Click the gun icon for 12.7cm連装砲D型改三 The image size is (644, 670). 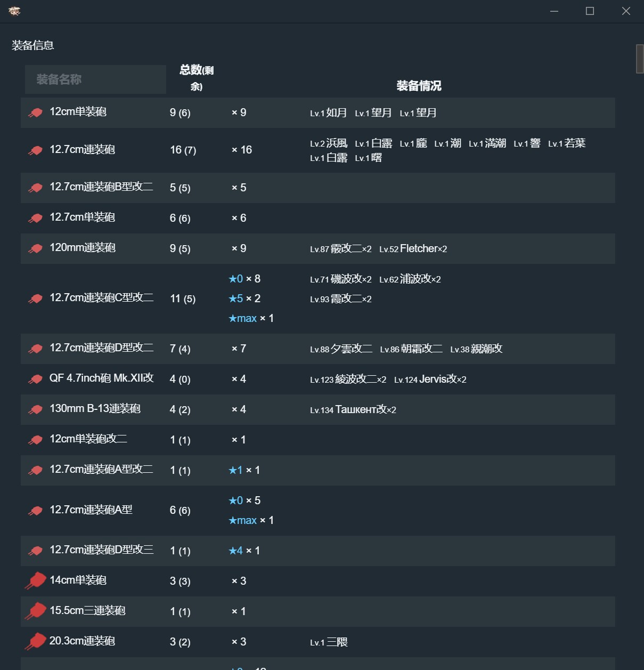(x=35, y=551)
